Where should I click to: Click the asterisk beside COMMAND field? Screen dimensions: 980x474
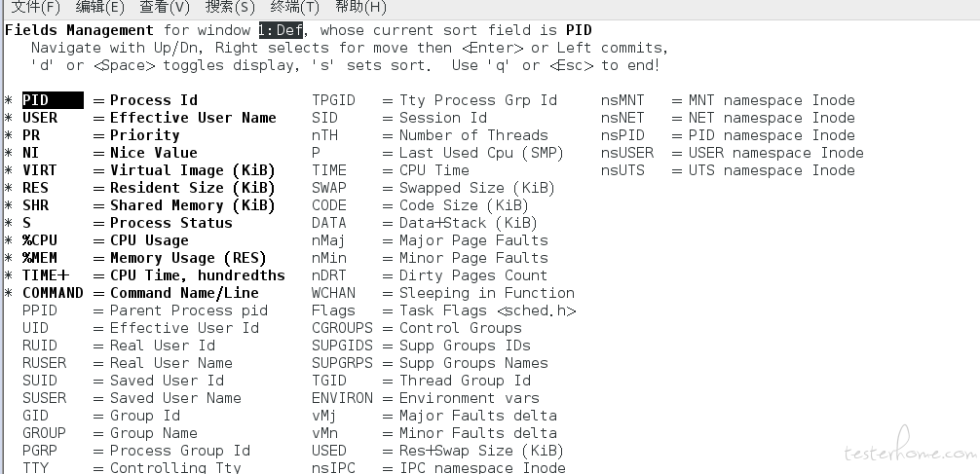(x=9, y=294)
